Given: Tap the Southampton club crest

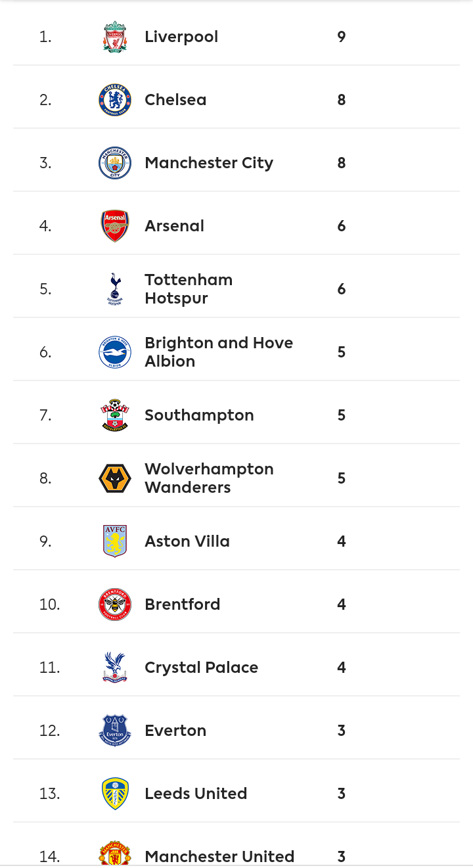Looking at the screenshot, I should coord(115,415).
